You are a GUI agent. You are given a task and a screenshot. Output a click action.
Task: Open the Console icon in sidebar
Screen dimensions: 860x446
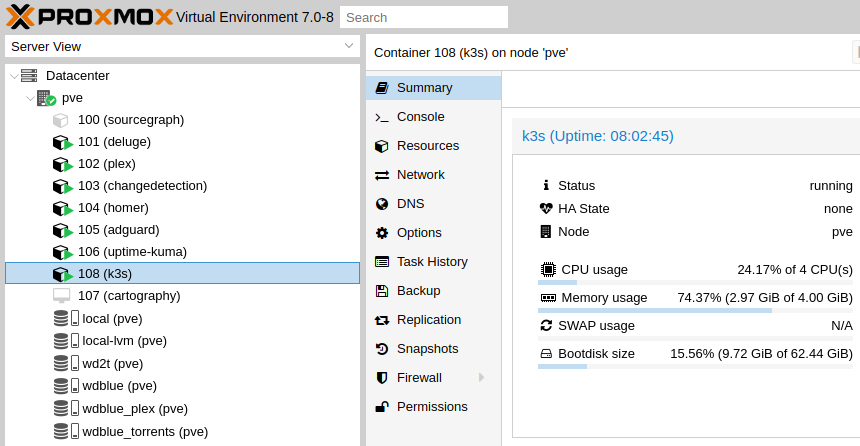point(382,117)
